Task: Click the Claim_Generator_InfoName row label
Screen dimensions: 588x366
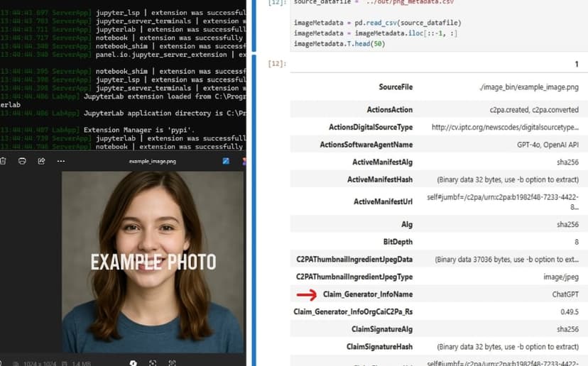Action: click(x=368, y=294)
